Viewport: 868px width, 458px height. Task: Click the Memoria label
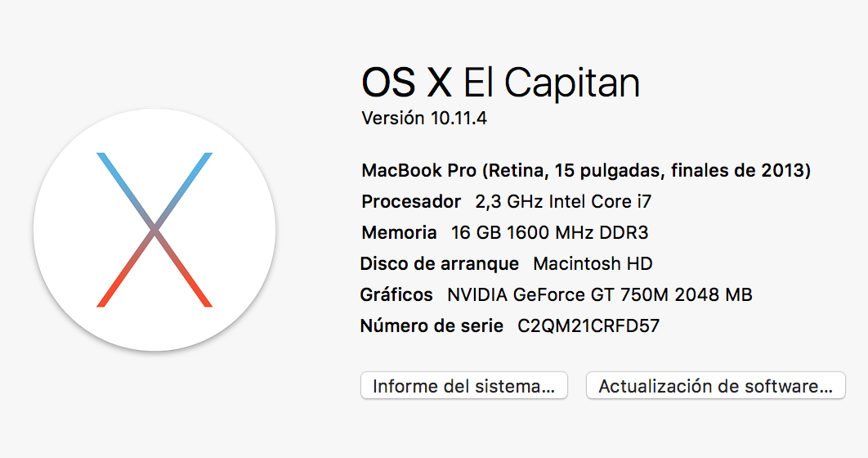point(399,233)
